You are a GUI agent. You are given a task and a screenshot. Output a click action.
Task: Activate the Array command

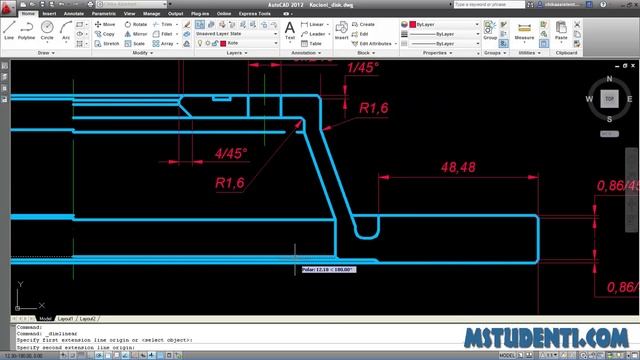point(163,43)
